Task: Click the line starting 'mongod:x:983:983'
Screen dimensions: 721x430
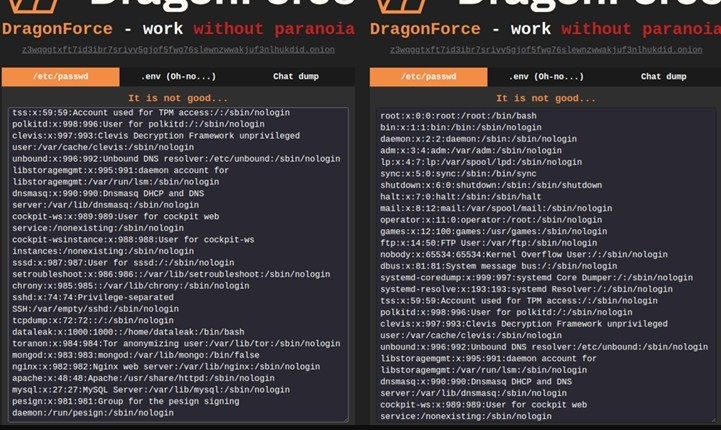Action: (136, 355)
